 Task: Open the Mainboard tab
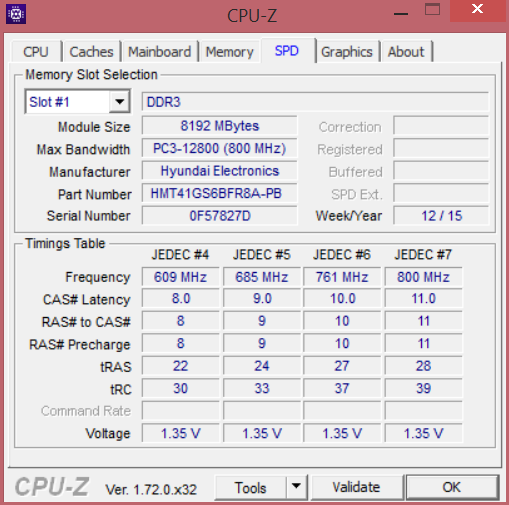click(160, 52)
